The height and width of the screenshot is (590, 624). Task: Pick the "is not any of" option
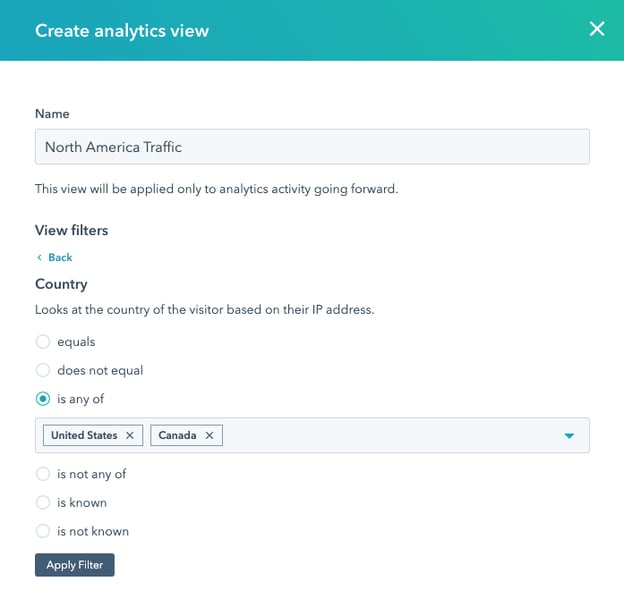[43, 474]
